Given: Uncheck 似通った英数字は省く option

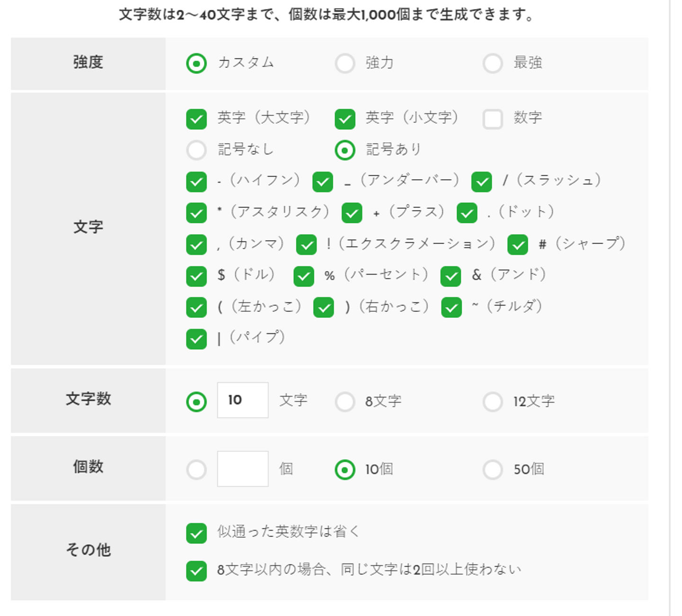Looking at the screenshot, I should pyautogui.click(x=197, y=533).
